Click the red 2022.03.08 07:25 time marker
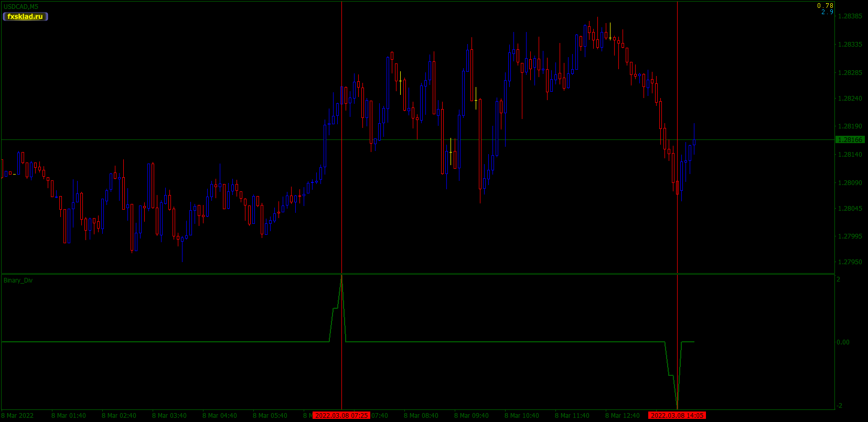 341,416
